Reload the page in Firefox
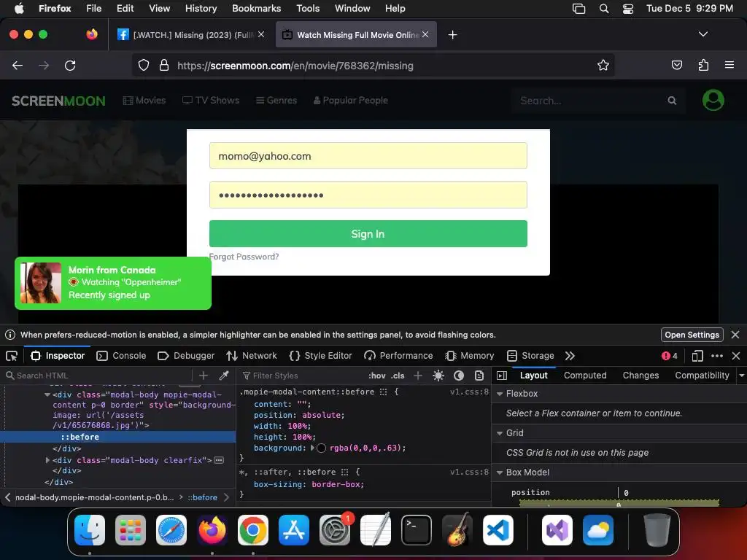This screenshot has width=747, height=560. [70, 65]
